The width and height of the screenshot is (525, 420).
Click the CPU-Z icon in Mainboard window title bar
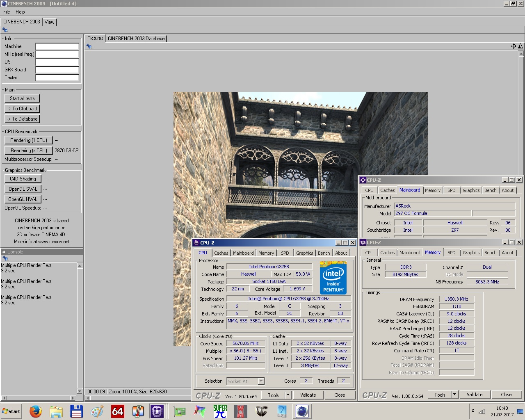point(363,180)
